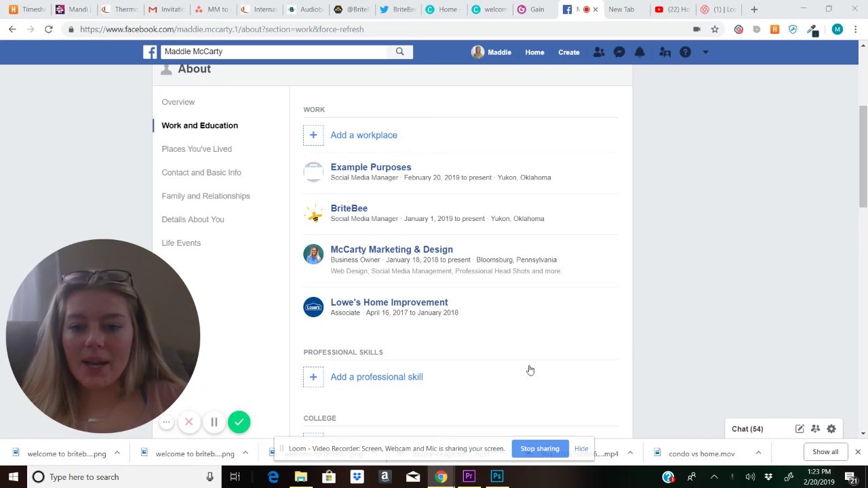Click Chrome profile avatar M
The image size is (868, 488).
[x=837, y=29]
